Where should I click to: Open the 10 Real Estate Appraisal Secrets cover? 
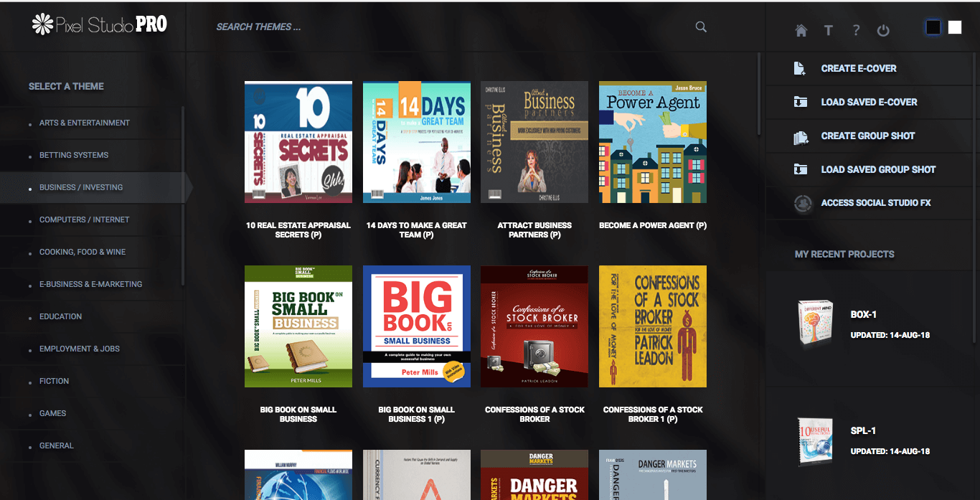click(x=298, y=142)
